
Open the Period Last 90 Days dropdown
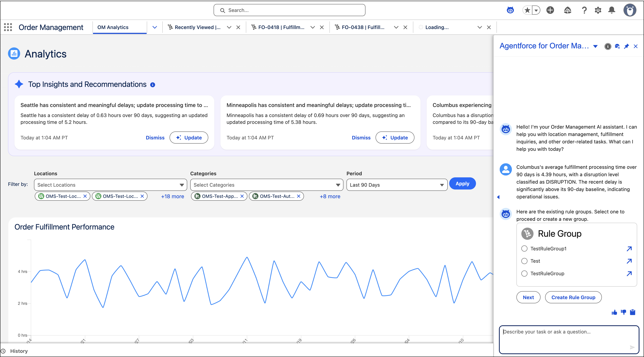[x=397, y=185]
